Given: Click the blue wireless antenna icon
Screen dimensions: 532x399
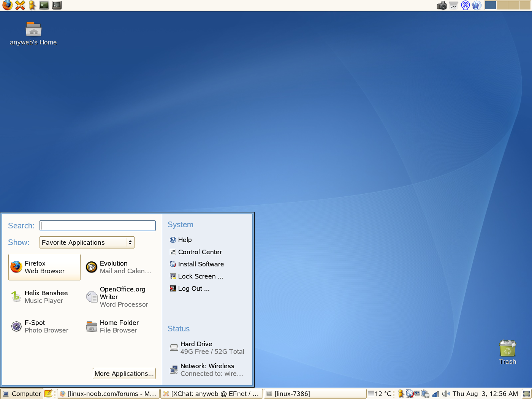Looking at the screenshot, I should (465, 5).
